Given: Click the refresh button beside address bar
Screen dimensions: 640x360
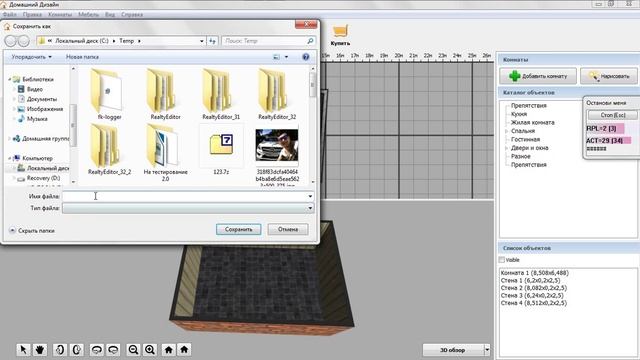Looking at the screenshot, I should coord(212,41).
